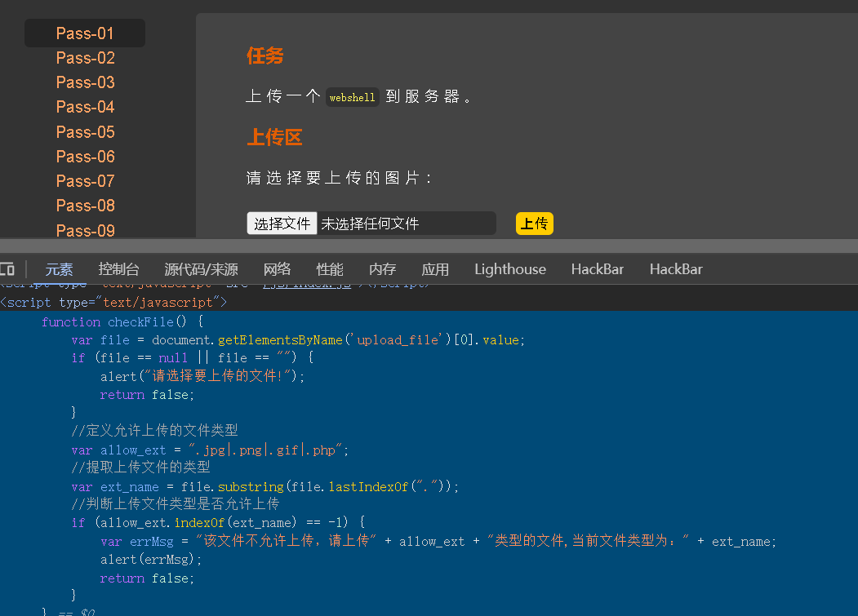Screen dimensions: 858x616
Task: Go to the Pass-03 challenge
Action: coord(86,82)
